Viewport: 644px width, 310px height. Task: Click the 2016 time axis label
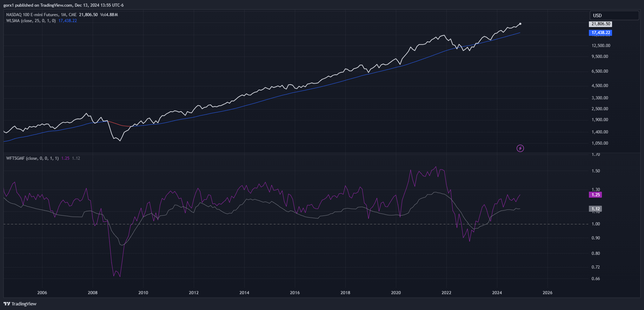(295, 293)
